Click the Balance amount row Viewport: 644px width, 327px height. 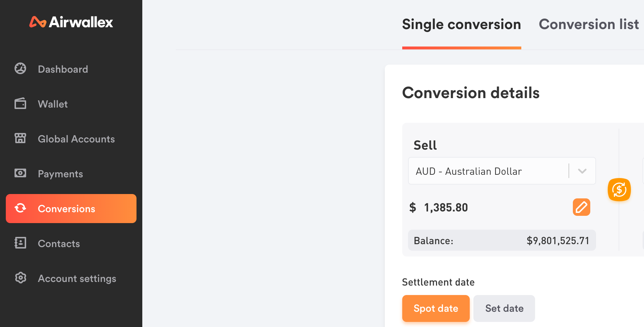[x=502, y=240]
